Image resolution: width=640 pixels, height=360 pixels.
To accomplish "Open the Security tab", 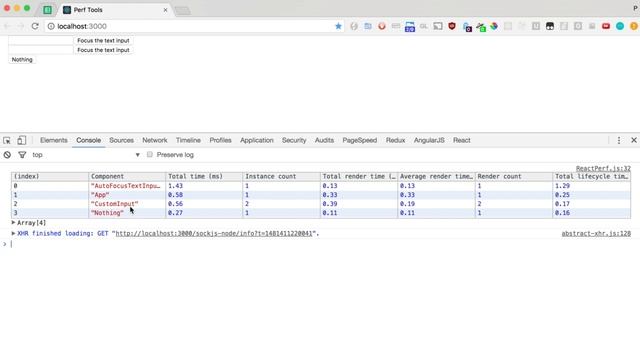I will click(x=294, y=140).
